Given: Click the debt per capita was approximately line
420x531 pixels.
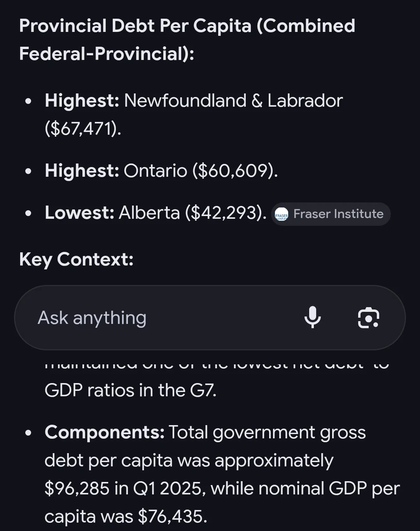Looking at the screenshot, I should click(x=189, y=461).
